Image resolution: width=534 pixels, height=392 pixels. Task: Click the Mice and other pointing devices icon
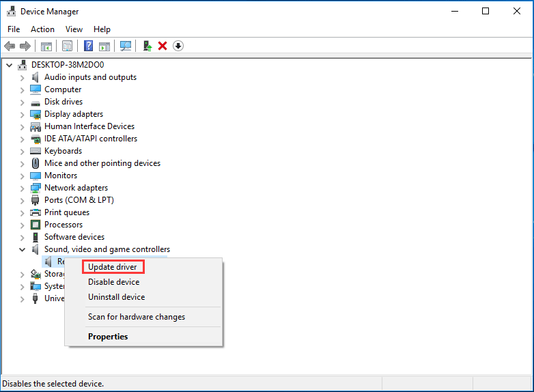(x=36, y=163)
